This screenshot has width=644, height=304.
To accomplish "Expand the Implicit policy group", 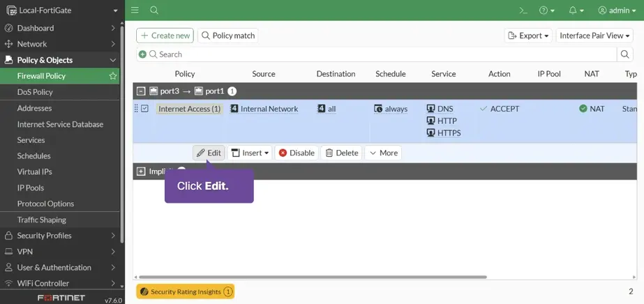I will [141, 172].
